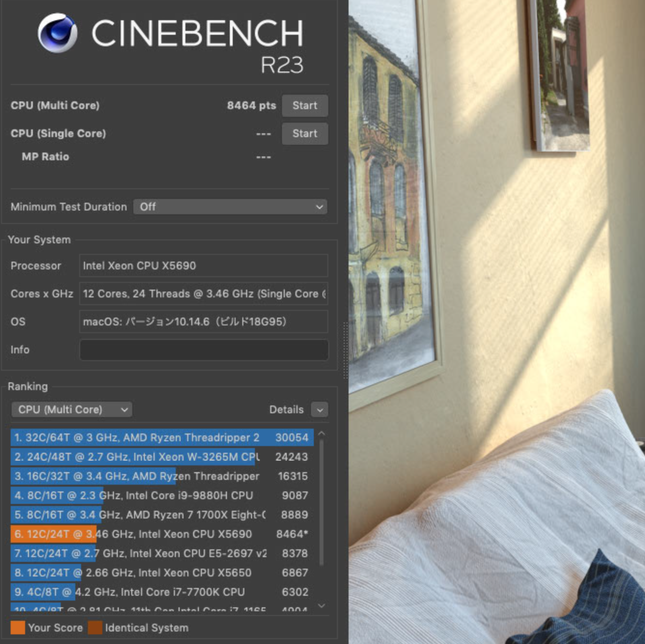
Task: Open the Minimum Test Duration dropdown
Action: (x=230, y=207)
